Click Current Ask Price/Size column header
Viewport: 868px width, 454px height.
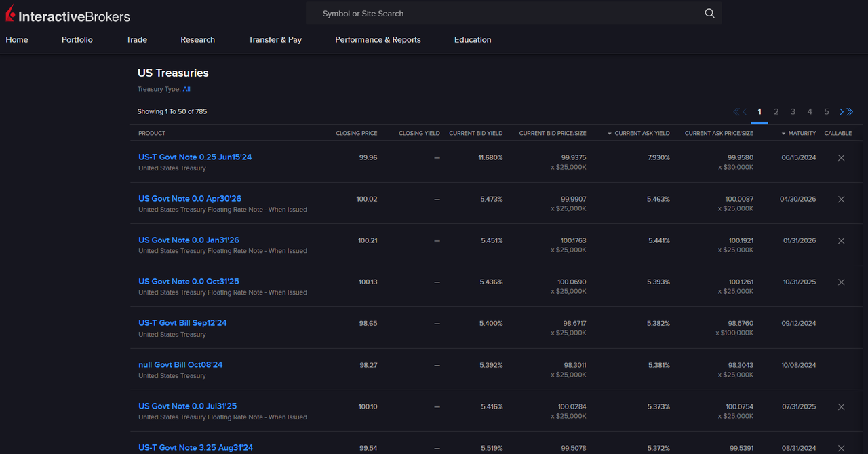click(x=719, y=134)
